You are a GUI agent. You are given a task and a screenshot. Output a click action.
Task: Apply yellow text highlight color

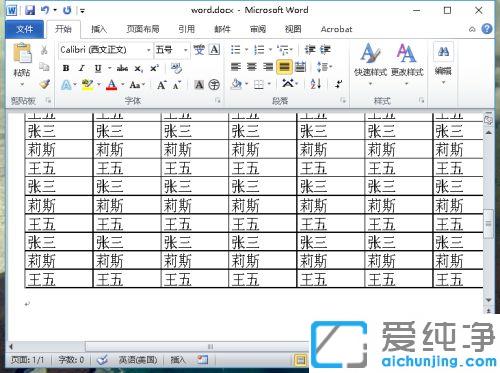(87, 85)
